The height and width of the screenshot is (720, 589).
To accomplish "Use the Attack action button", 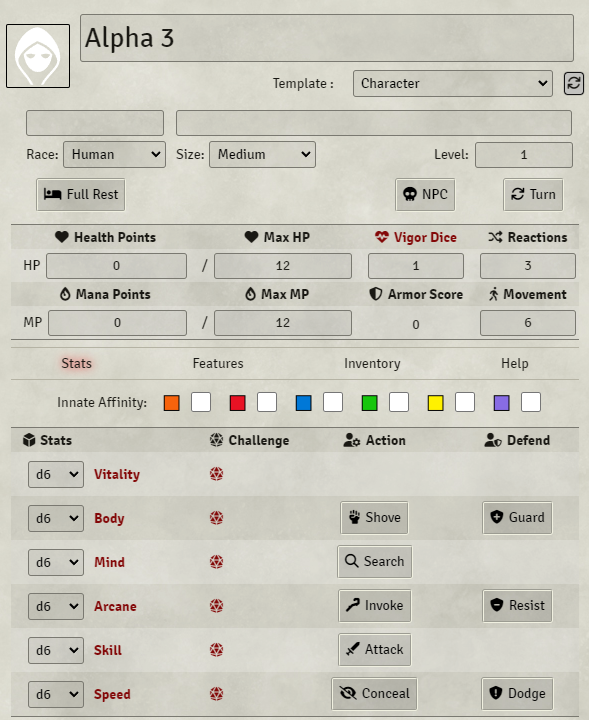I will click(x=375, y=650).
